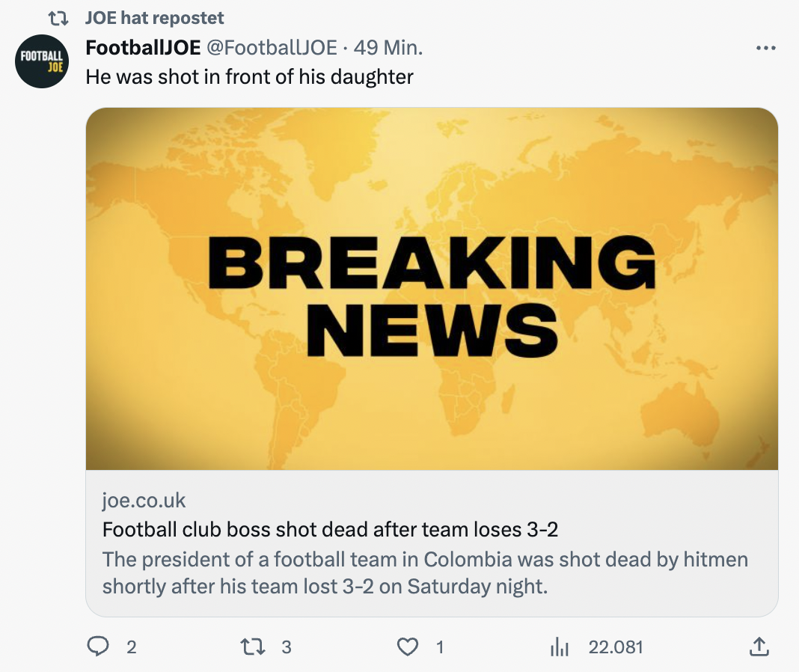Open the FootballJOE profile avatar

click(42, 61)
